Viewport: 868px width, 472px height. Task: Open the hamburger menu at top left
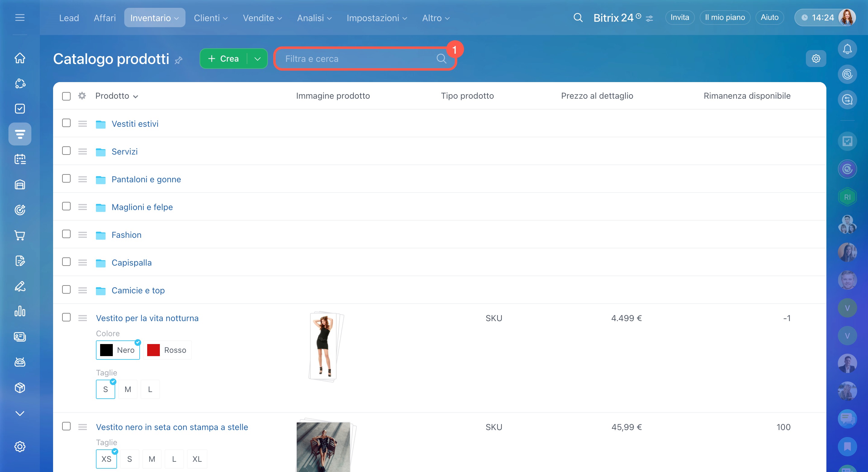point(20,18)
